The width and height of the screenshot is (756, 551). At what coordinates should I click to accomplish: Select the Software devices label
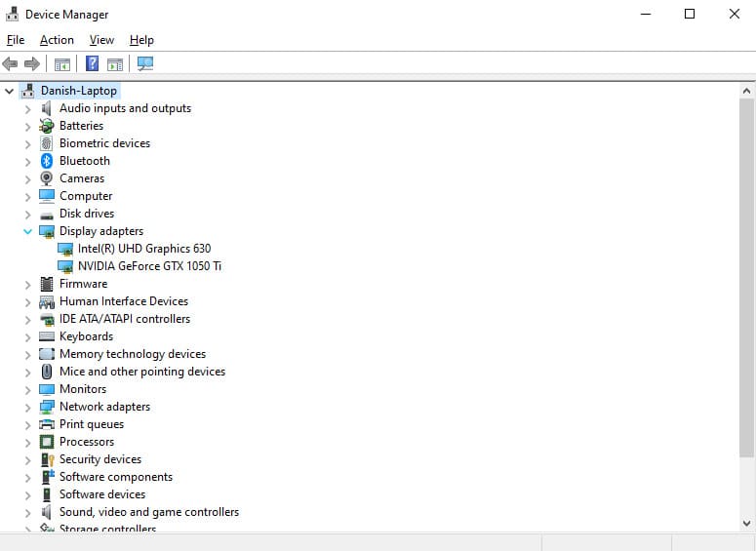102,494
